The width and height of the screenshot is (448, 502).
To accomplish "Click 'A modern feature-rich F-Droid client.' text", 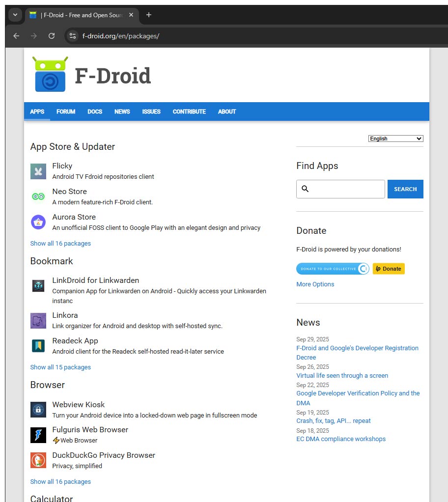I will coord(103,202).
